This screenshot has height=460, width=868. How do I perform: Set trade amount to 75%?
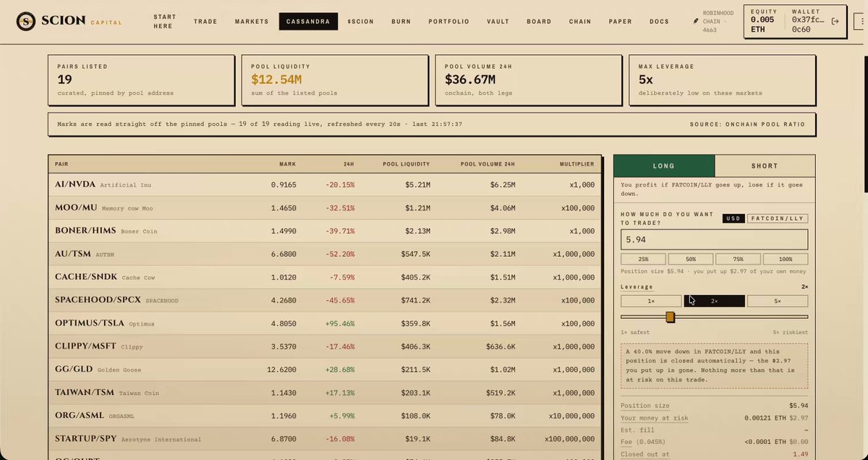(x=738, y=259)
